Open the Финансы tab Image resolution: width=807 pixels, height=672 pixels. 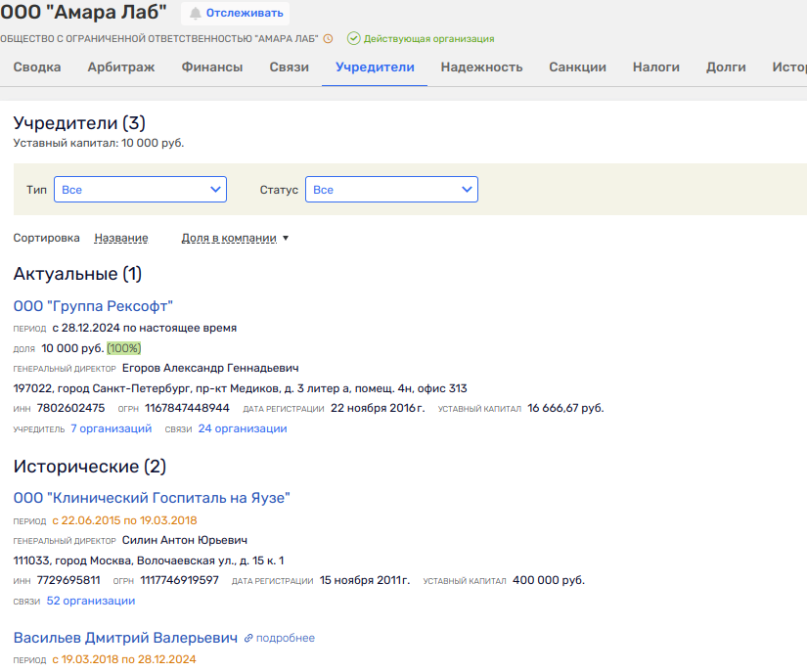pyautogui.click(x=212, y=67)
